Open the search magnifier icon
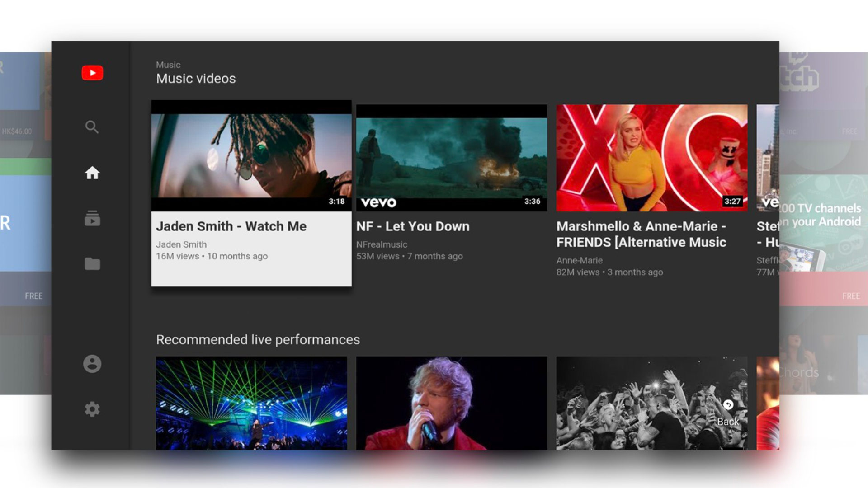This screenshot has height=488, width=868. [92, 127]
